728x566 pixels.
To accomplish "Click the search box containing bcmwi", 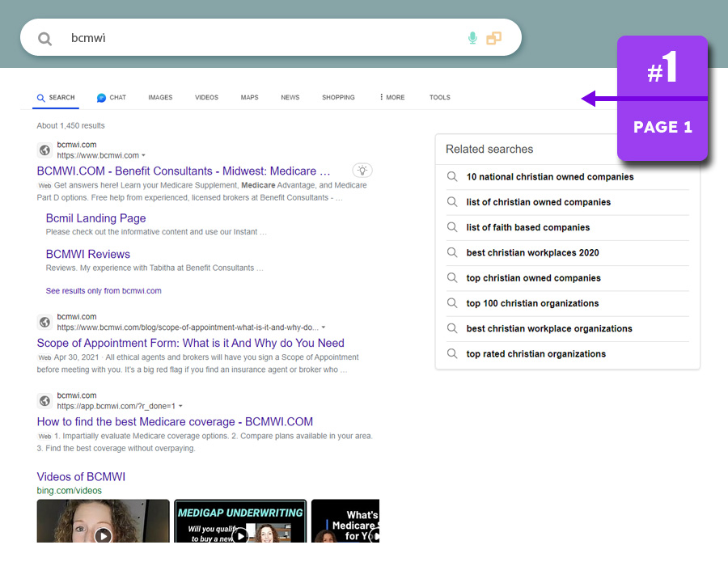I will [271, 37].
